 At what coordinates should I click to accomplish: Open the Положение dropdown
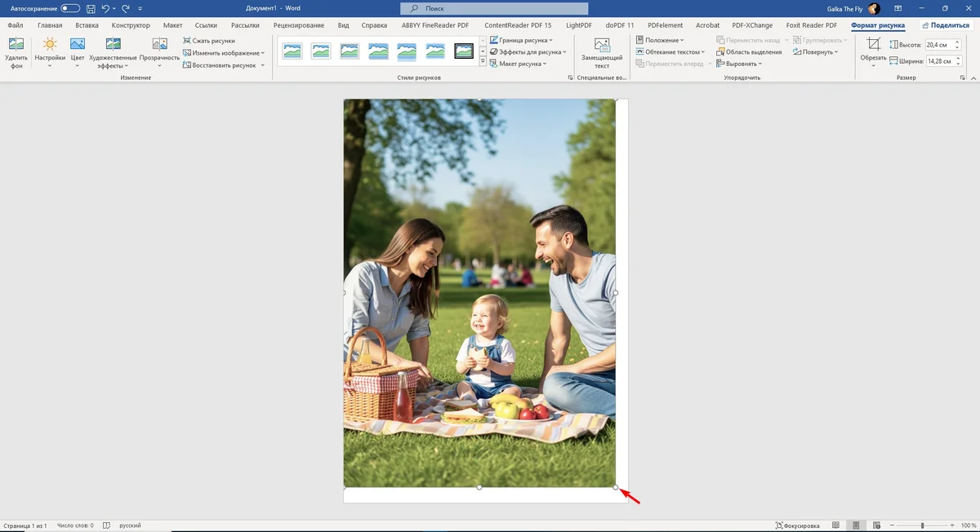coord(660,40)
